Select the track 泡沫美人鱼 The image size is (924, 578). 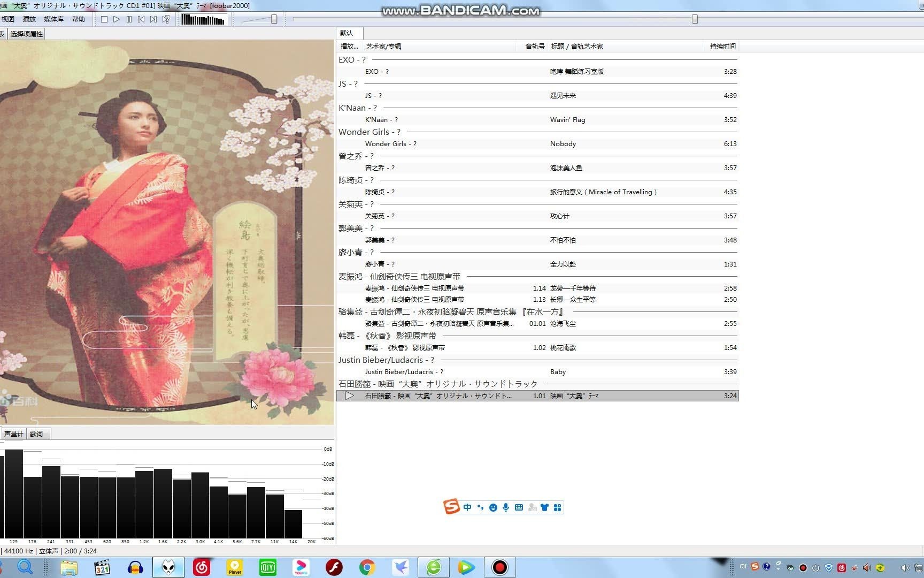point(537,168)
